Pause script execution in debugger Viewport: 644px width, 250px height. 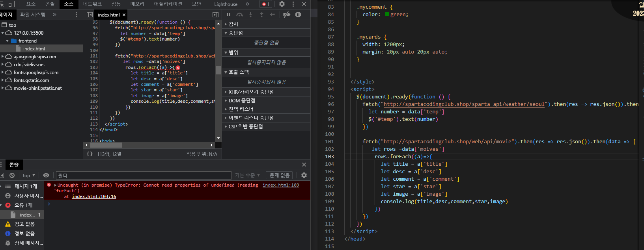point(228,15)
